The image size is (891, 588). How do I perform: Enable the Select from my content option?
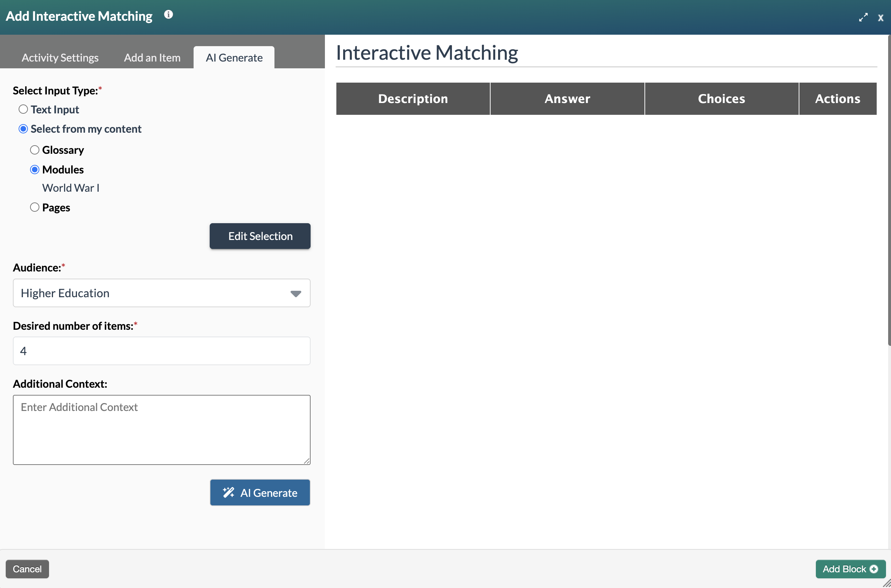point(23,129)
